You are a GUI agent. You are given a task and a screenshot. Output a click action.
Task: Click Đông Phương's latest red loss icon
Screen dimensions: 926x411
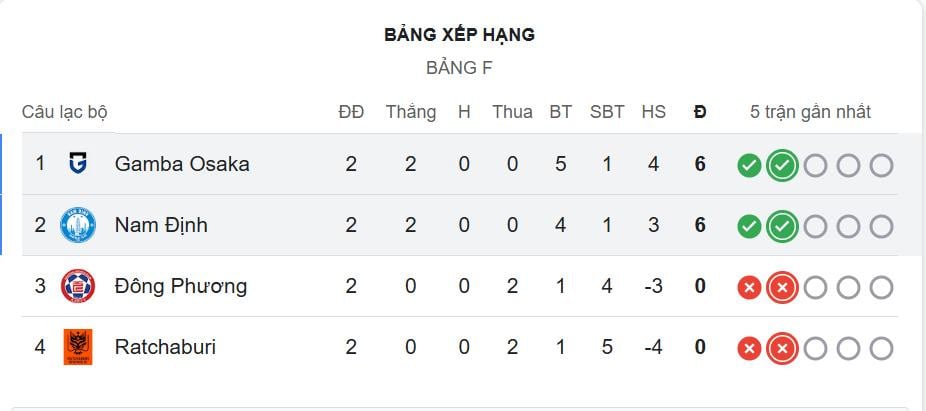coord(782,288)
